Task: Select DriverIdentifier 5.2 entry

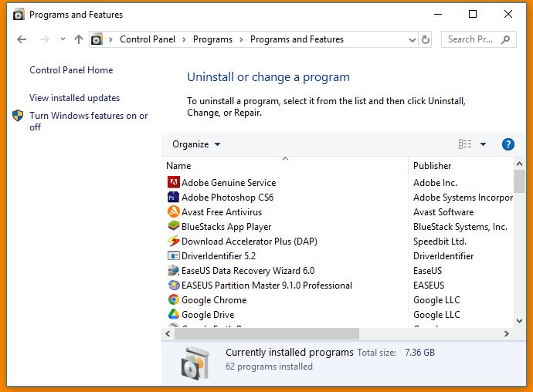Action: [x=219, y=255]
